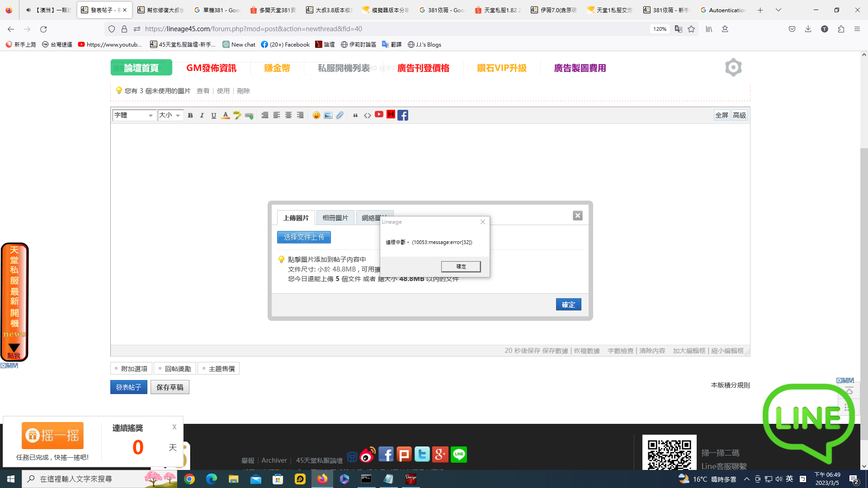Expand 附加選項 section
Screen dimensions: 868x488
pyautogui.click(x=131, y=369)
